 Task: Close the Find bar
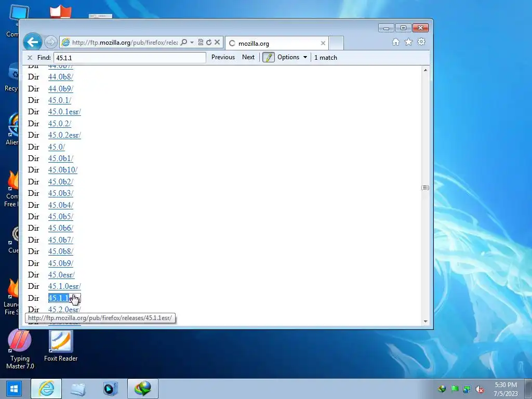pyautogui.click(x=30, y=58)
